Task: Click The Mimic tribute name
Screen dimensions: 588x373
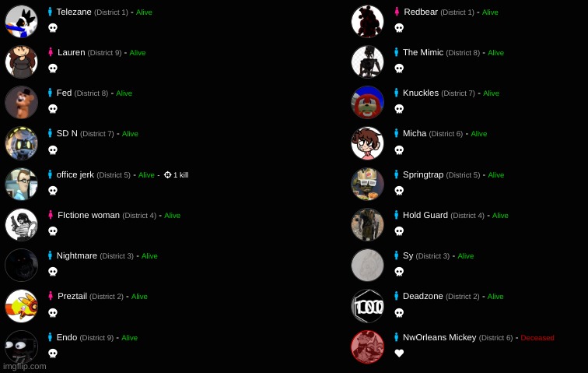Action: tap(423, 52)
